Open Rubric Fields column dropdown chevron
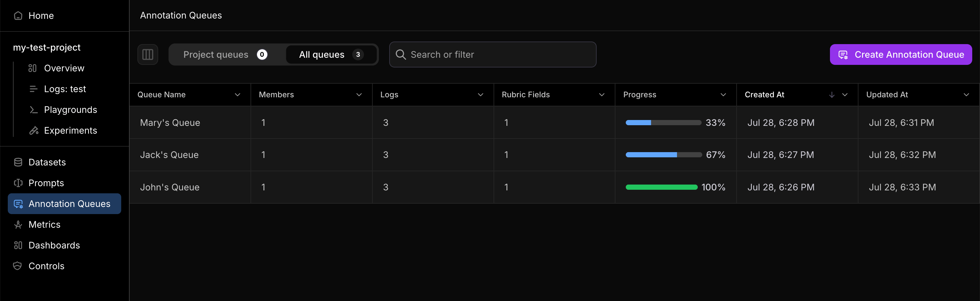This screenshot has width=980, height=301. (602, 95)
